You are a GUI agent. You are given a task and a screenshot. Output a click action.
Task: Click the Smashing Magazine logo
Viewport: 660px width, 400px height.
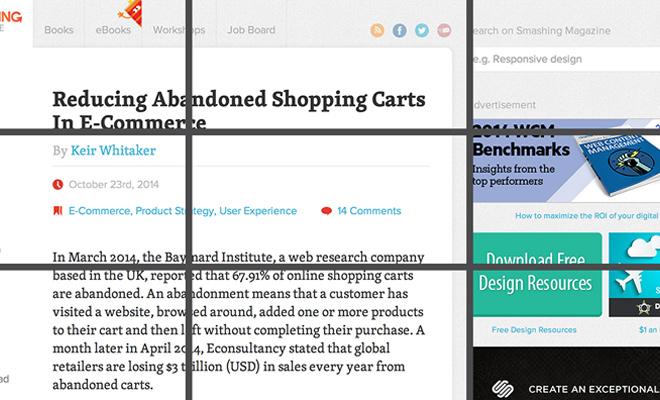(14, 22)
